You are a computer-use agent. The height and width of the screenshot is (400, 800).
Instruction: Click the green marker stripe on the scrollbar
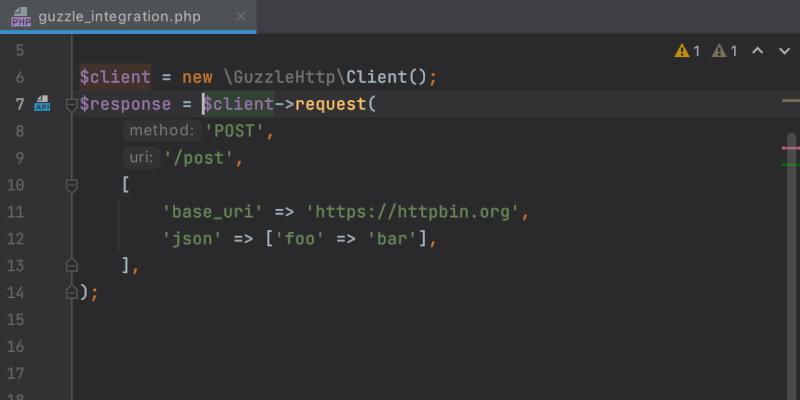pyautogui.click(x=790, y=164)
